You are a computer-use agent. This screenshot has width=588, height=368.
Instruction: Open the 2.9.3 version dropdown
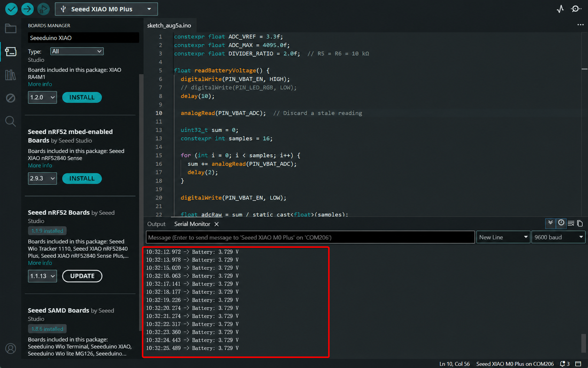coord(42,178)
